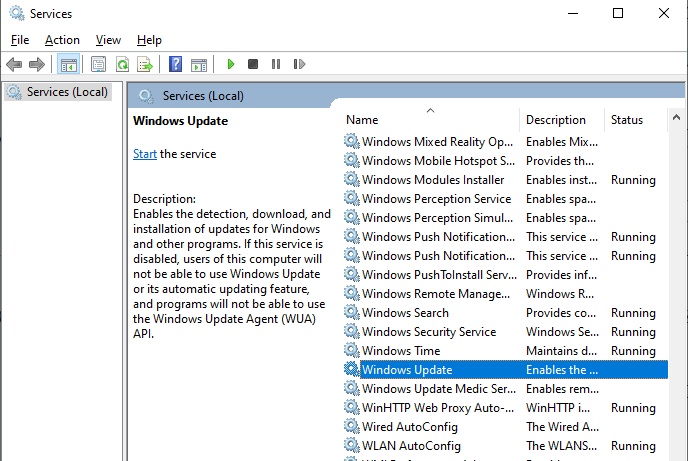Go forward with the toolbar Forward arrow
688x461 pixels.
[37, 64]
